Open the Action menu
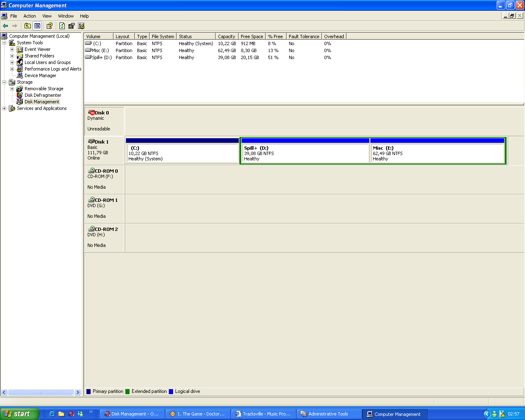The image size is (525, 420). point(30,16)
